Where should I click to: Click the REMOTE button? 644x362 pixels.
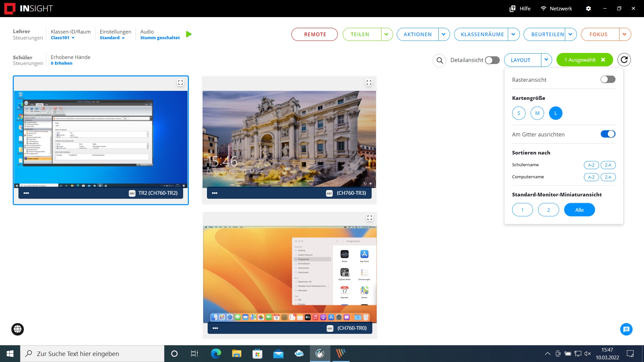click(x=314, y=34)
